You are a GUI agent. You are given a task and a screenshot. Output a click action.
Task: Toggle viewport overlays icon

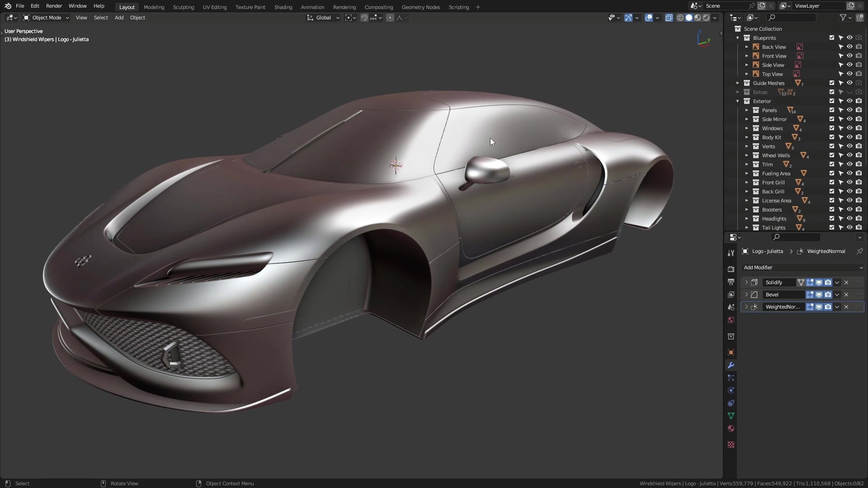coord(649,18)
